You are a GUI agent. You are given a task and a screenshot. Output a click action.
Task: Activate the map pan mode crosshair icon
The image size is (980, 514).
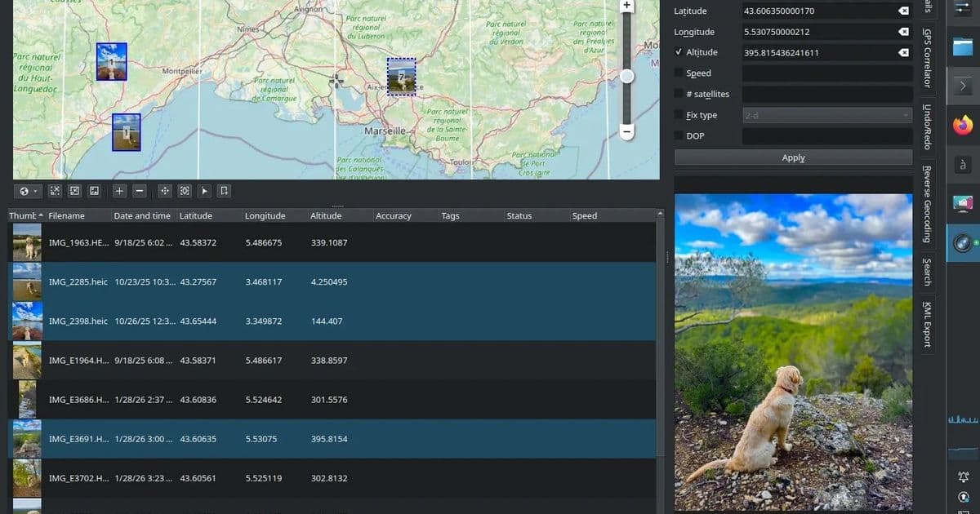tap(164, 191)
